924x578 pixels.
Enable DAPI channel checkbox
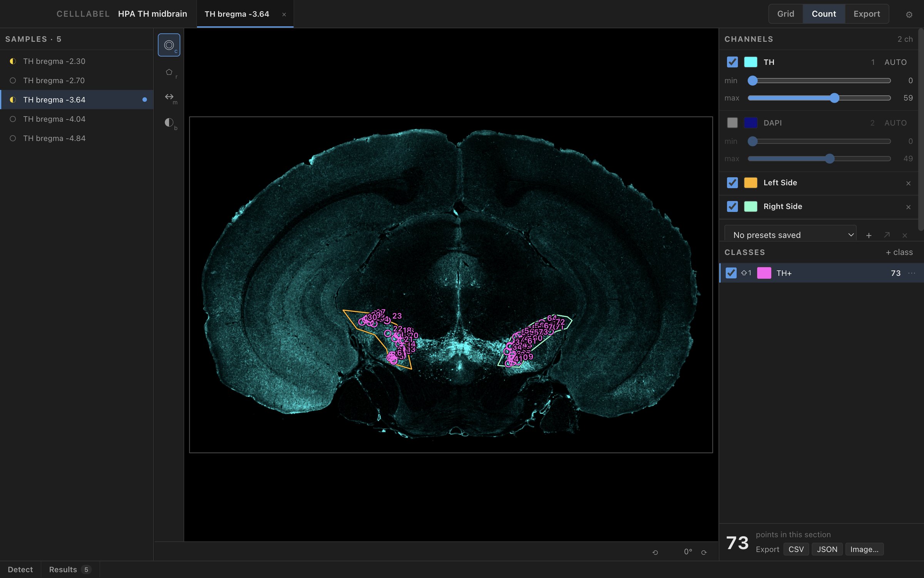pos(732,123)
